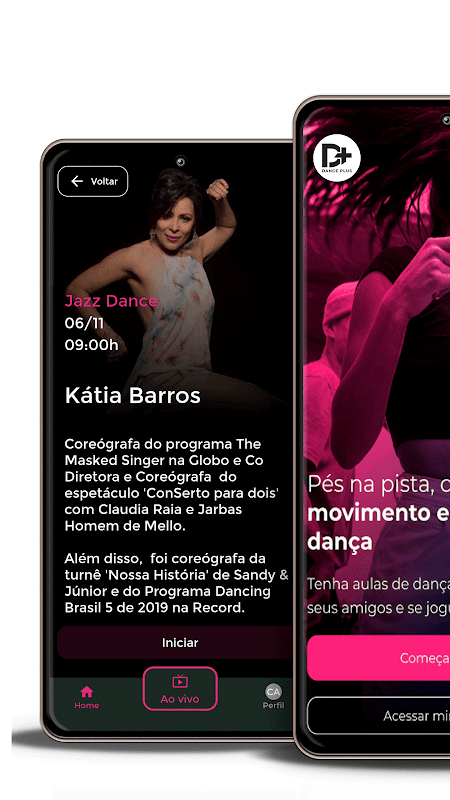
Task: Tap the Home house icon
Action: (x=87, y=692)
